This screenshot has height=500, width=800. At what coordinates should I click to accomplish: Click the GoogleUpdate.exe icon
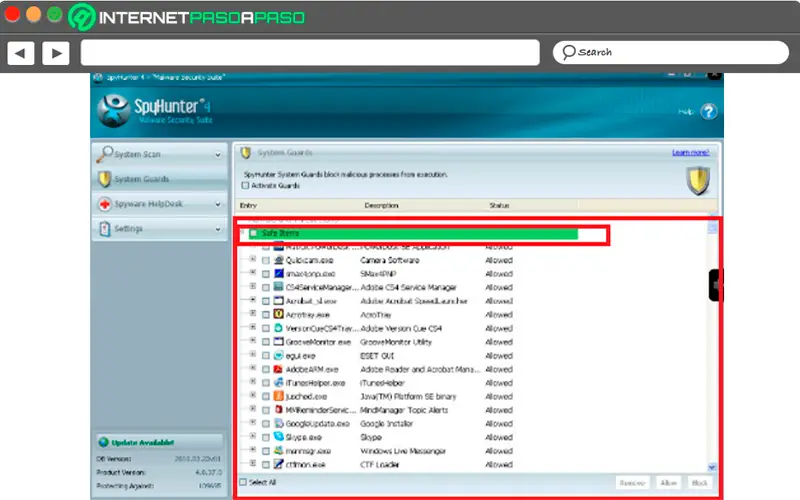coord(279,423)
